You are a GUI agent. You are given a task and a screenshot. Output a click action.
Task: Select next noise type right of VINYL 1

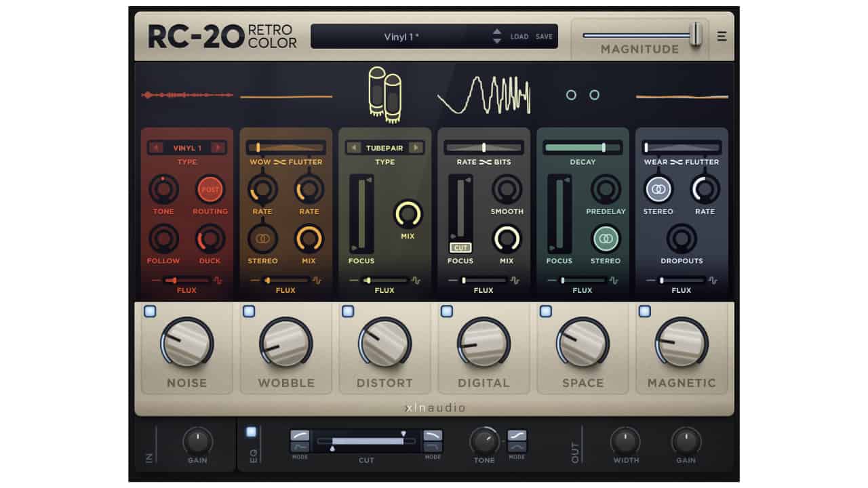tap(218, 148)
